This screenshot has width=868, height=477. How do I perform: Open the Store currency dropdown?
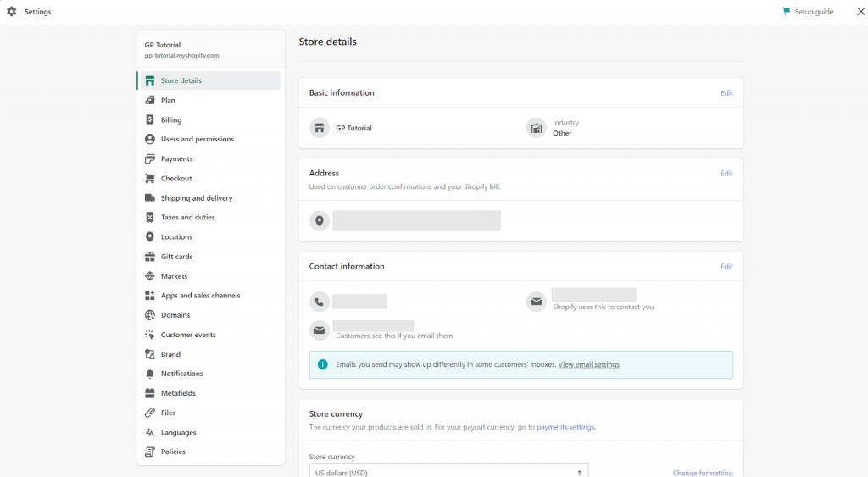tap(448, 472)
